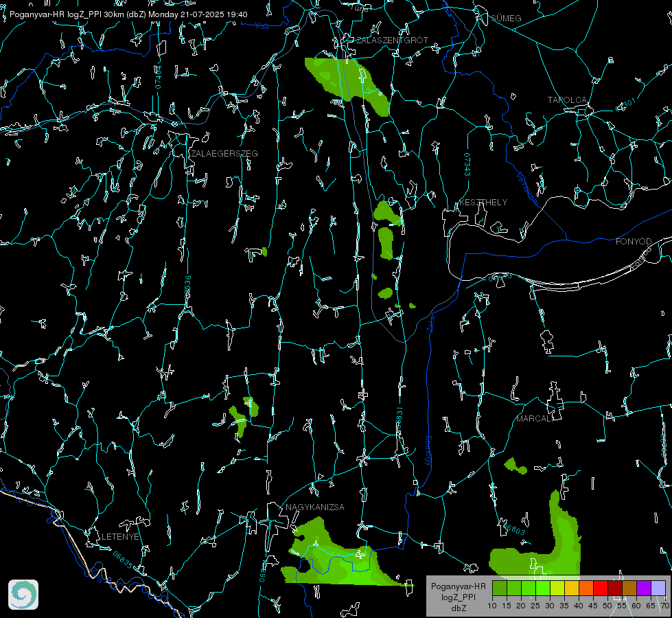Click the Poganyvar-HR legend title
The width and height of the screenshot is (672, 618).
point(458,586)
